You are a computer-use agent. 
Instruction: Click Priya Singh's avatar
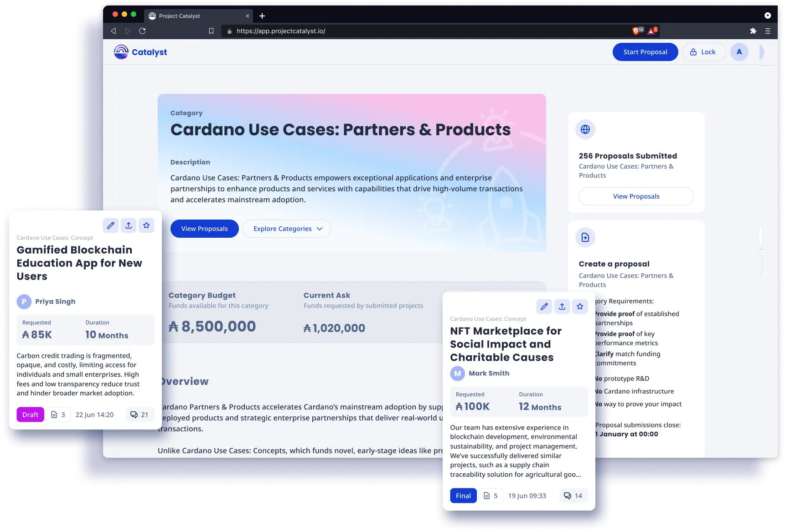(24, 302)
